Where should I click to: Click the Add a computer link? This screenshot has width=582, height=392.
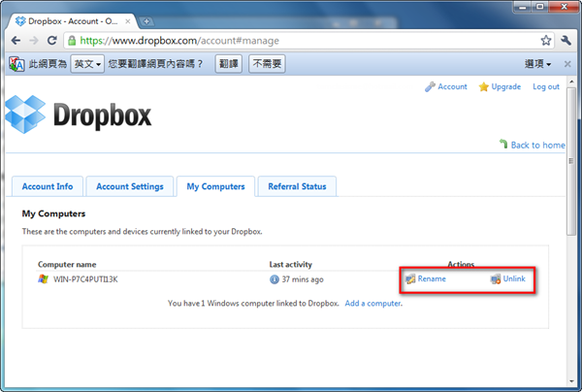click(373, 304)
